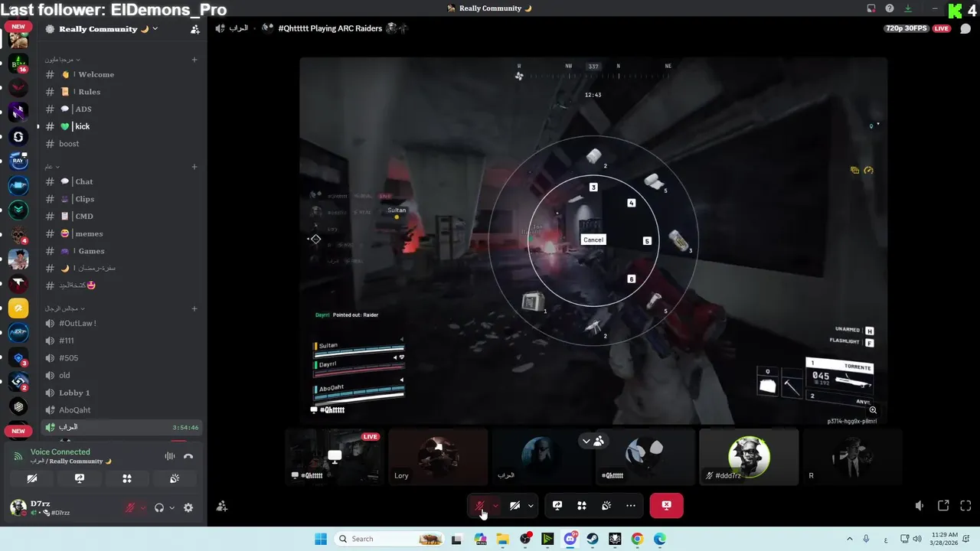980x551 pixels.
Task: Open Google Chrome from the taskbar
Action: (637, 539)
